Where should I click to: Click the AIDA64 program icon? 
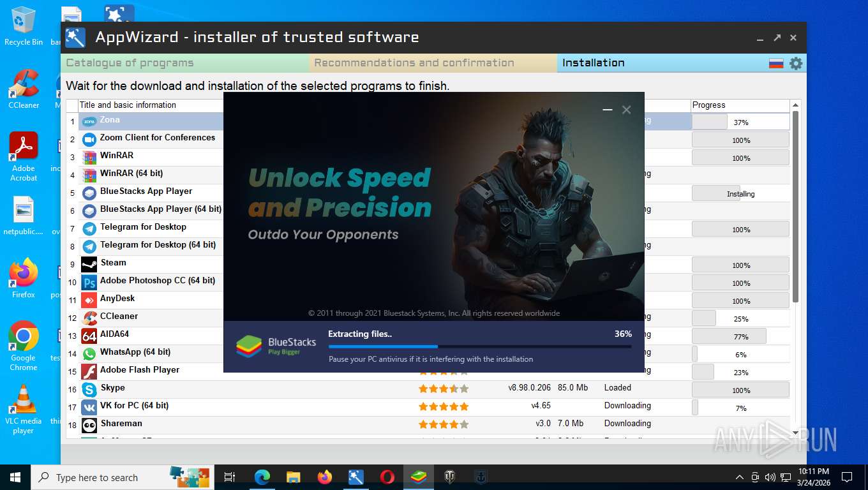pos(89,336)
